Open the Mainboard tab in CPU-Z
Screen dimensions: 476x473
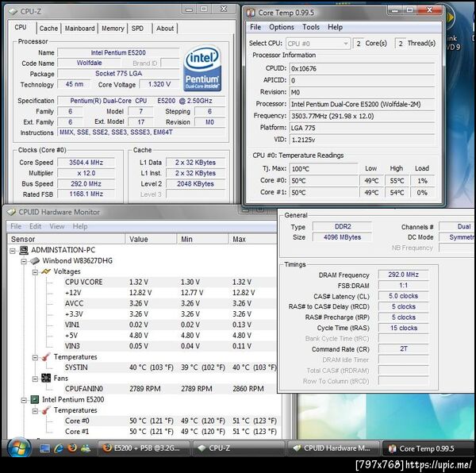[x=80, y=29]
